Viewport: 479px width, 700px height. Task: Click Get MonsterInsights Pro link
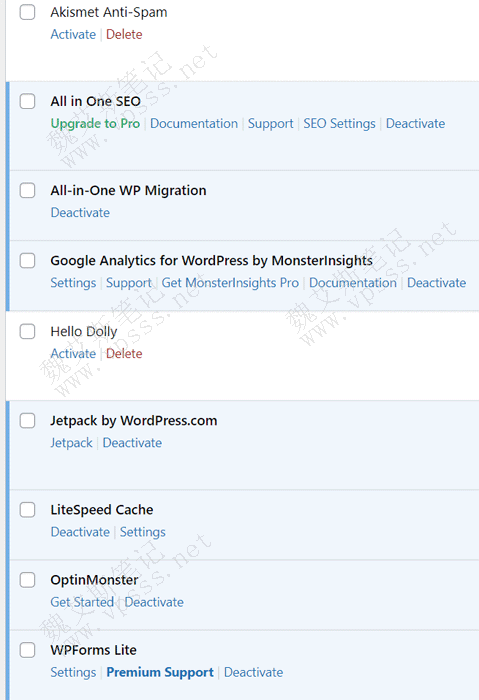(230, 283)
